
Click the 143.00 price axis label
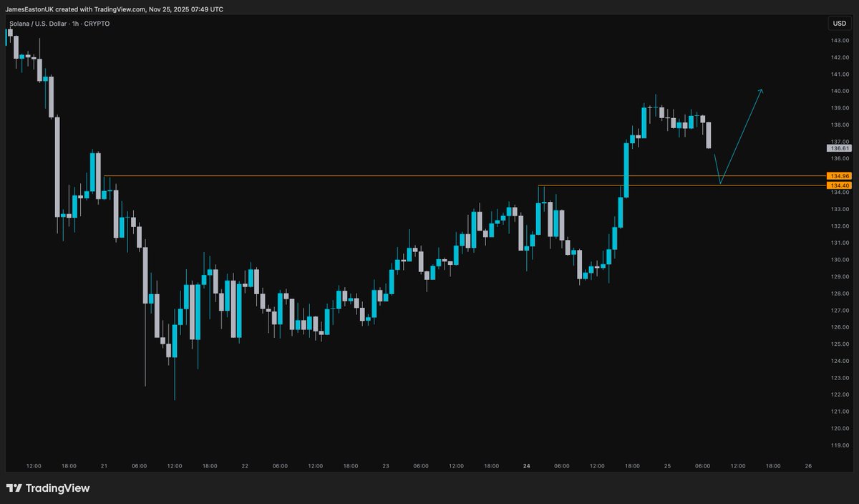839,40
